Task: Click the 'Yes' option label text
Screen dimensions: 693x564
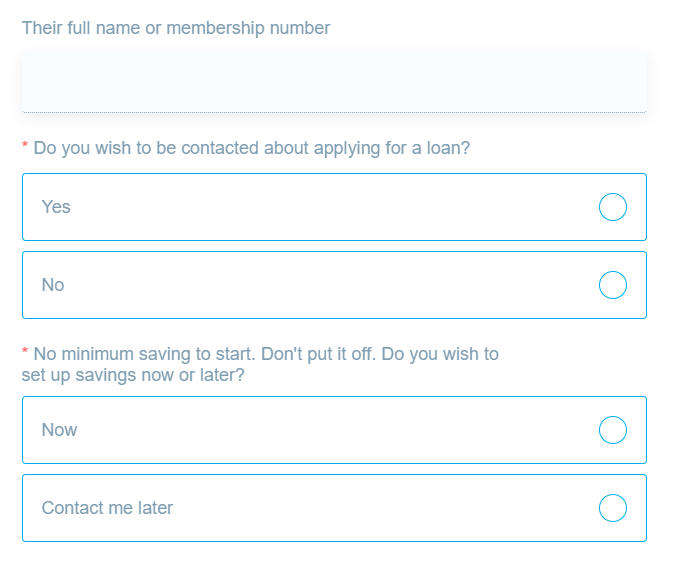Action: (56, 207)
